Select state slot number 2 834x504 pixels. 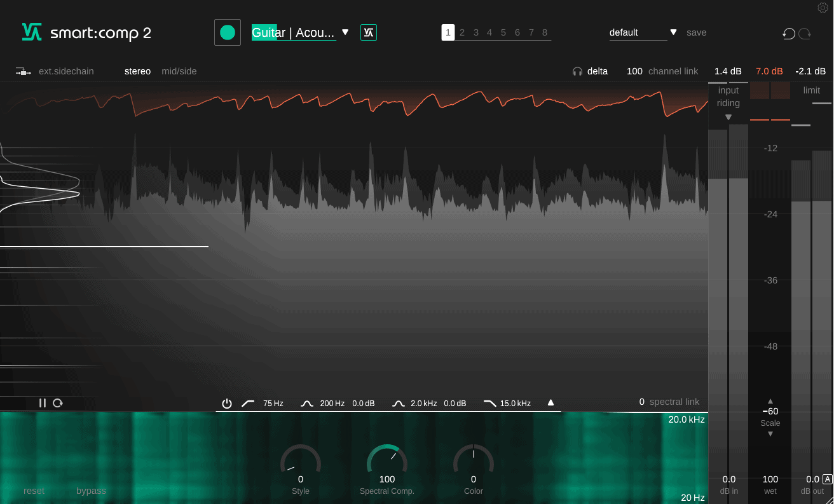point(462,32)
